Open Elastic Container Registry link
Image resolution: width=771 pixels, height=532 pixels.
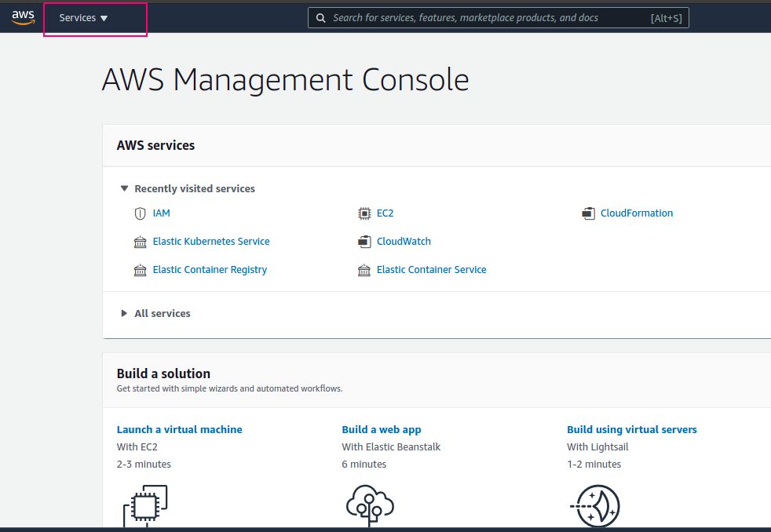210,270
